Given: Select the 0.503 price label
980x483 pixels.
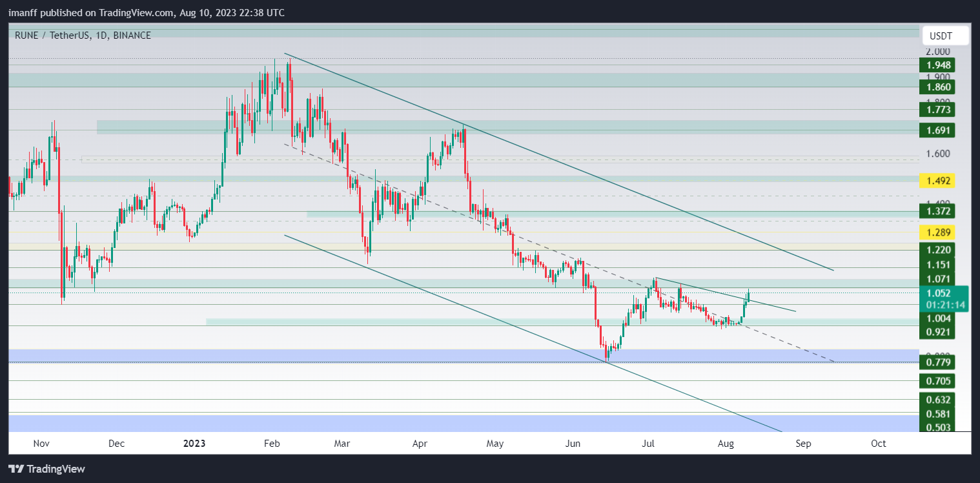Looking at the screenshot, I should click(x=937, y=426).
